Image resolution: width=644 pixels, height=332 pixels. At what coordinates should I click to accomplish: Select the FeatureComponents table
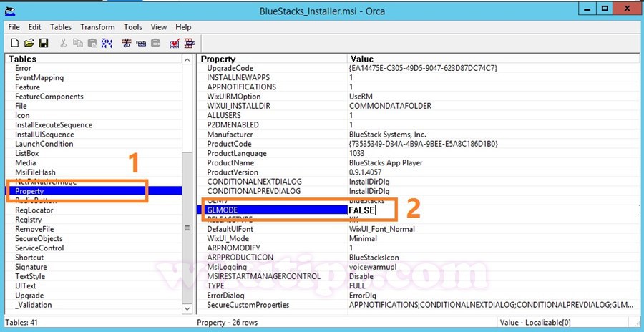tap(49, 97)
